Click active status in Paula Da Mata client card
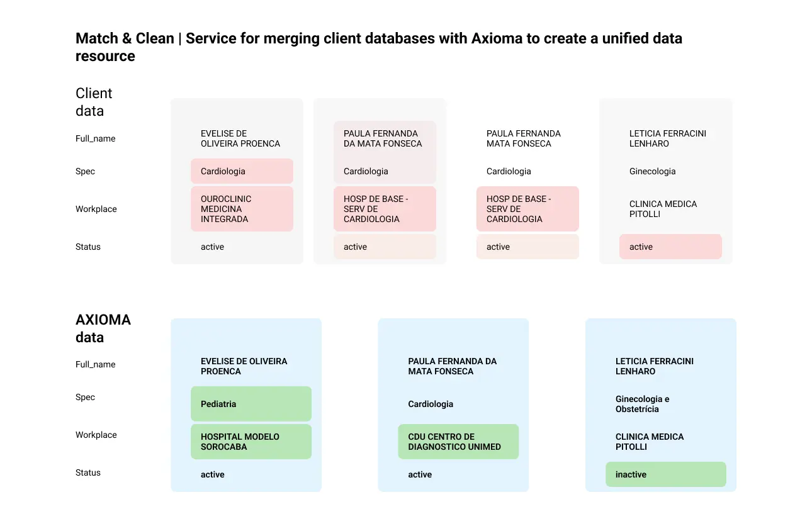Image resolution: width=812 pixels, height=519 pixels. click(385, 247)
